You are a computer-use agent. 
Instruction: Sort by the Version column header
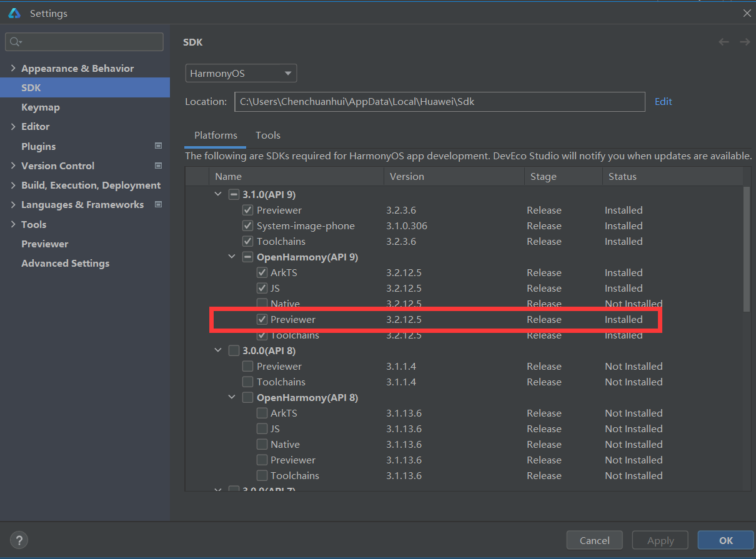(454, 177)
